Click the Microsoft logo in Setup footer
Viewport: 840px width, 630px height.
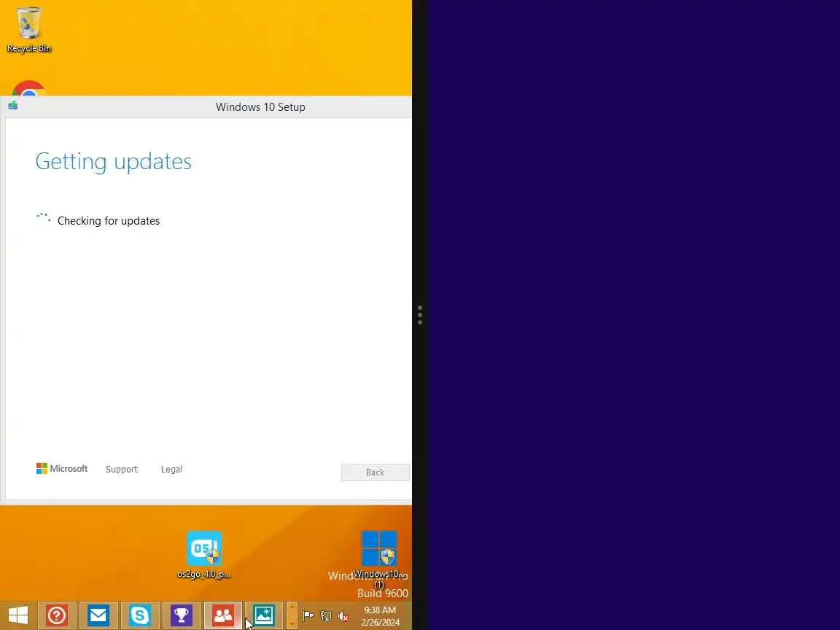[61, 469]
